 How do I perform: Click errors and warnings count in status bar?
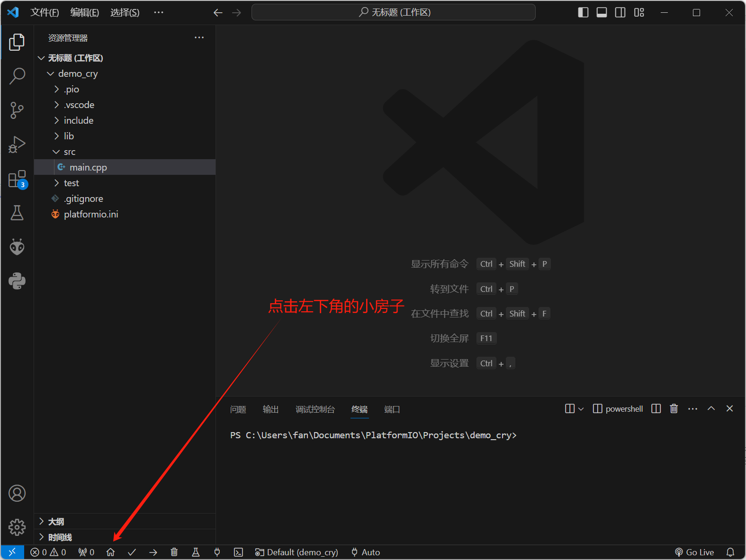point(48,552)
